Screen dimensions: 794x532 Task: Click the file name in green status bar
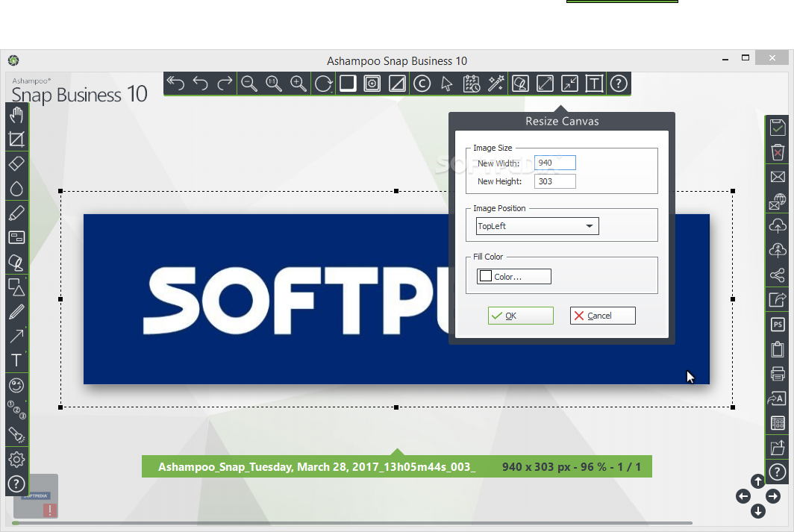316,466
